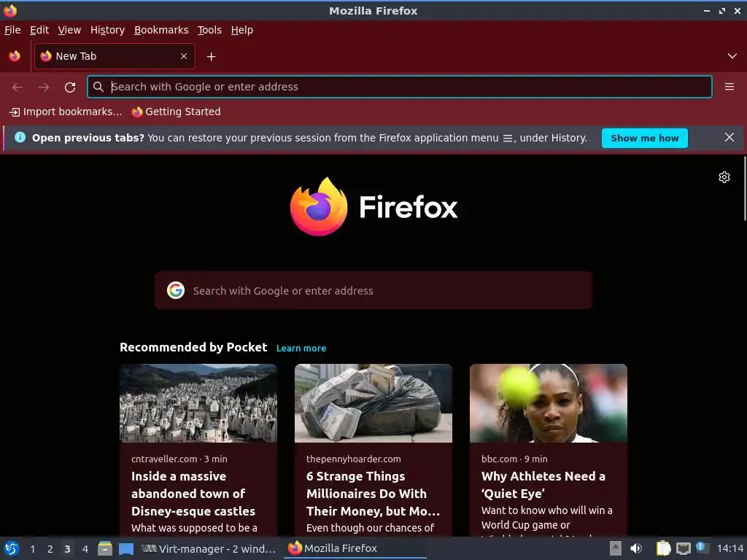
Task: Click the Show me how button
Action: (645, 138)
